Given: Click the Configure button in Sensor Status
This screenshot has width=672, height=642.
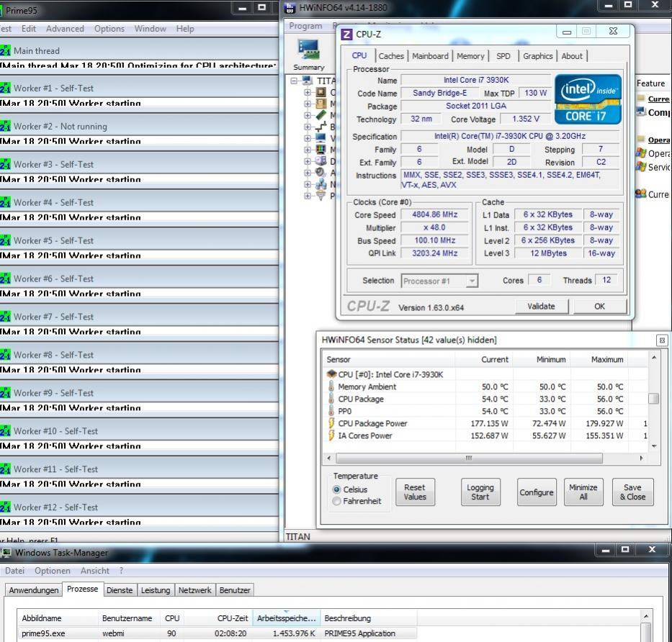Looking at the screenshot, I should (537, 492).
